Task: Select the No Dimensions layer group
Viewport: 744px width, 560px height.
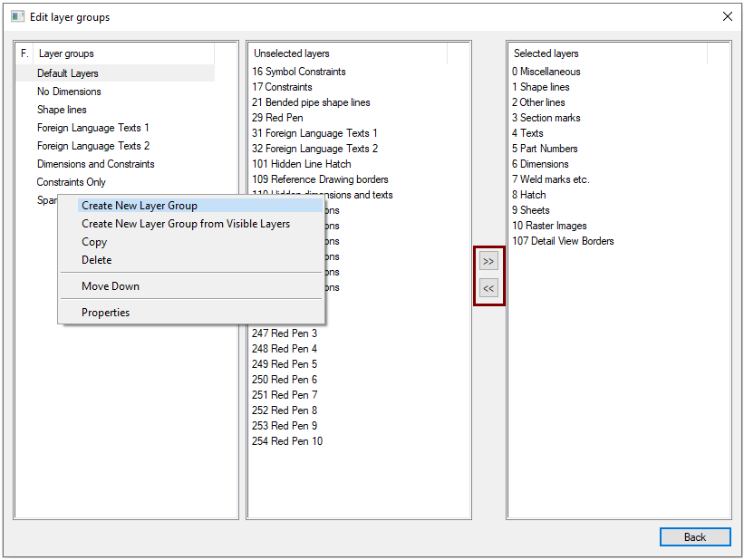Action: coord(69,92)
